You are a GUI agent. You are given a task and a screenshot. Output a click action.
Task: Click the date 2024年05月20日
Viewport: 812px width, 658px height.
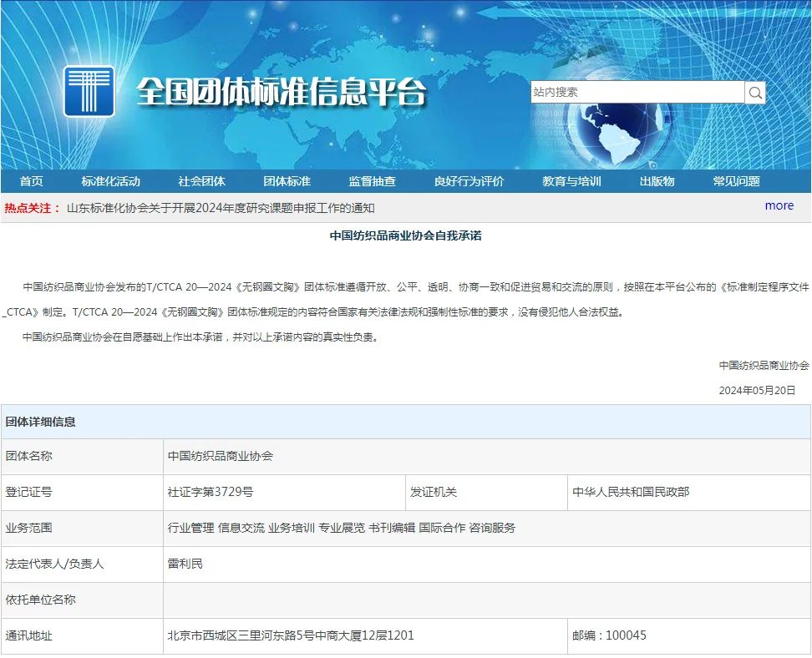tap(757, 390)
